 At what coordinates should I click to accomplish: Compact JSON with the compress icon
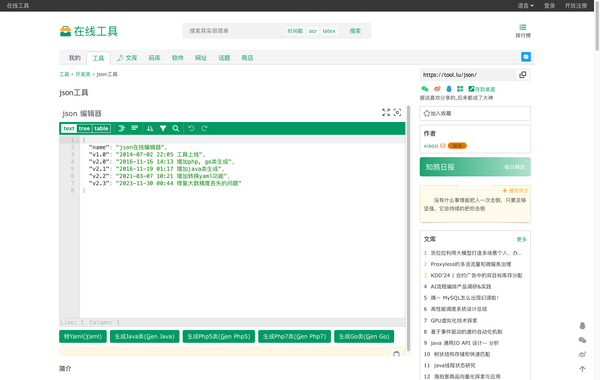[x=134, y=128]
